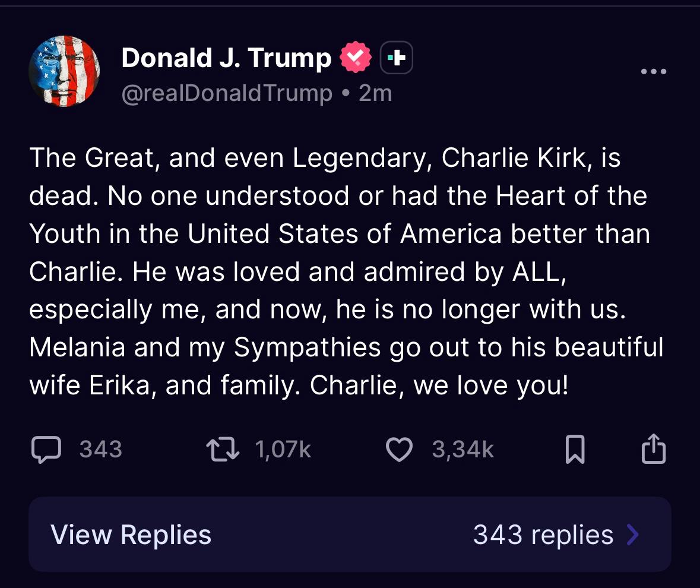Click the speech bubble reply icon
This screenshot has width=700, height=588.
[46, 450]
